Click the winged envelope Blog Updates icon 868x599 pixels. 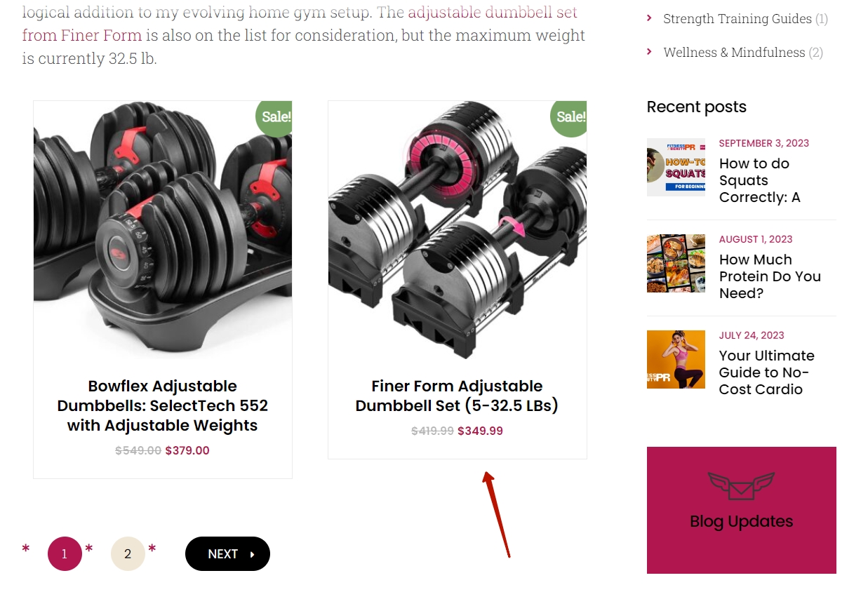coord(741,486)
